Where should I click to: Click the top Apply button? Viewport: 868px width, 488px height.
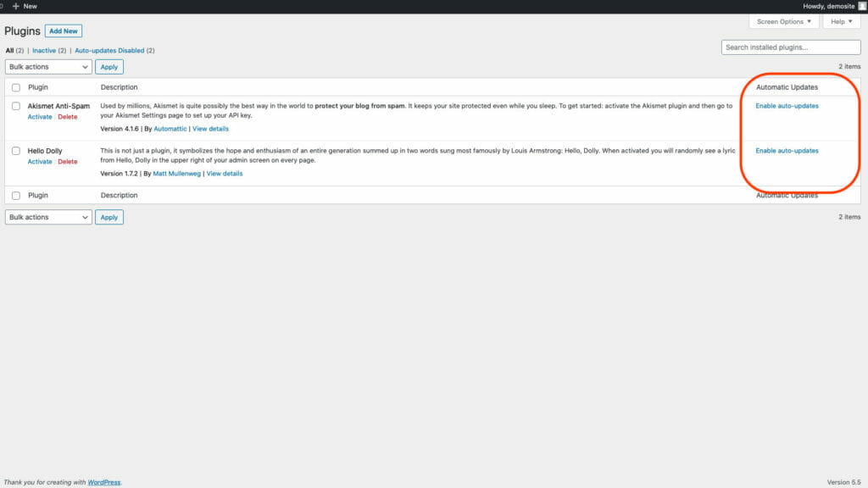tap(108, 66)
